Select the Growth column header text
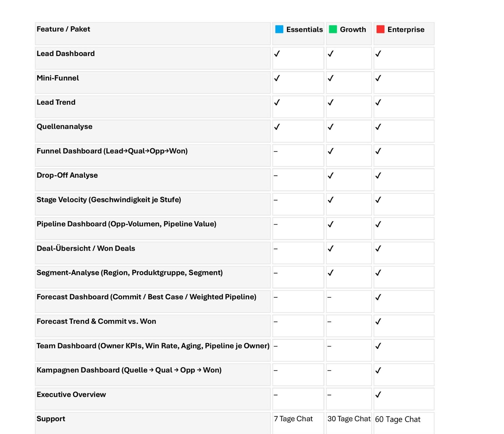 (353, 29)
